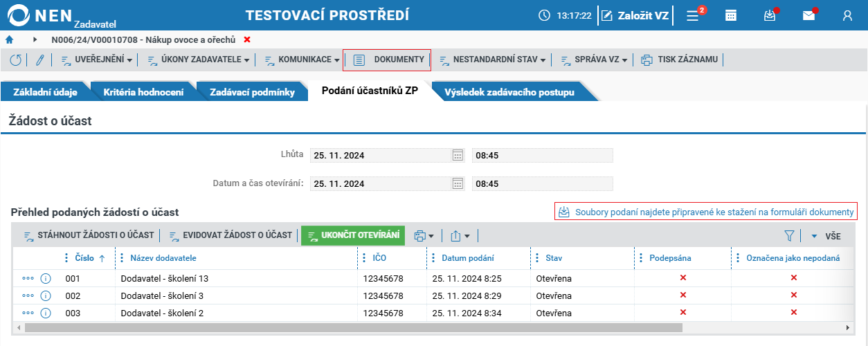Open column menu dots for Datum podání
This screenshot has width=868, height=346.
pyautogui.click(x=433, y=258)
